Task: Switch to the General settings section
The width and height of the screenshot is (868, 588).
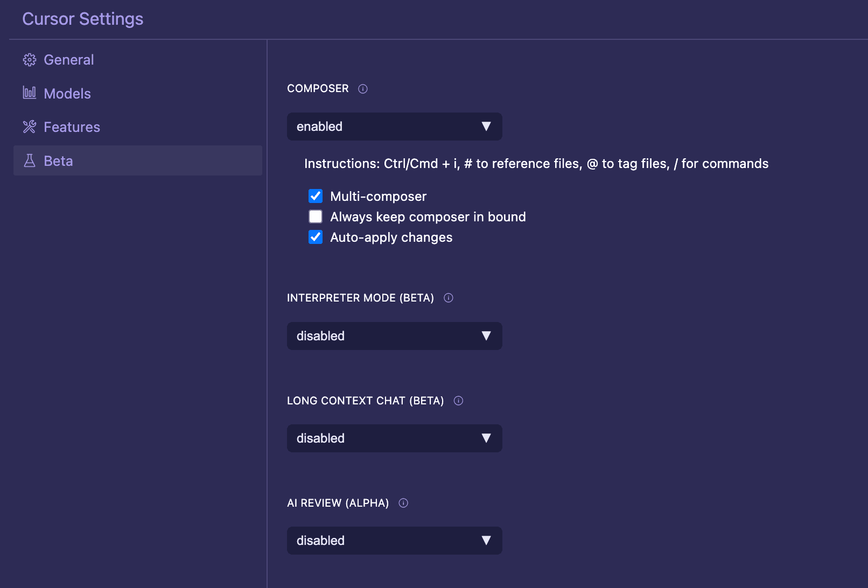Action: tap(69, 60)
